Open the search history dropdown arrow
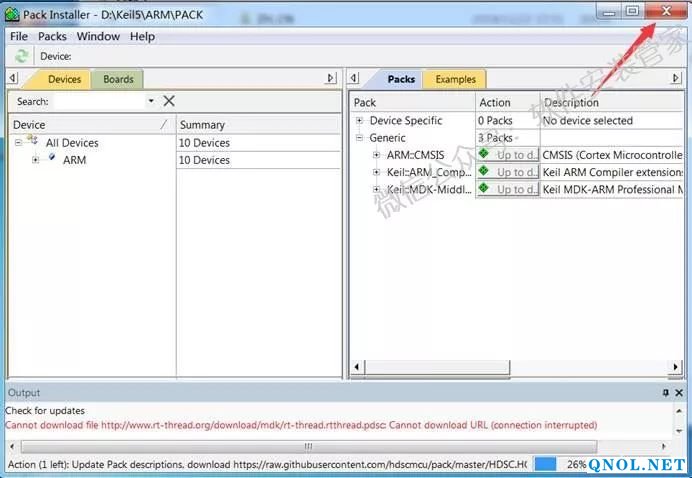The height and width of the screenshot is (478, 692). click(151, 101)
